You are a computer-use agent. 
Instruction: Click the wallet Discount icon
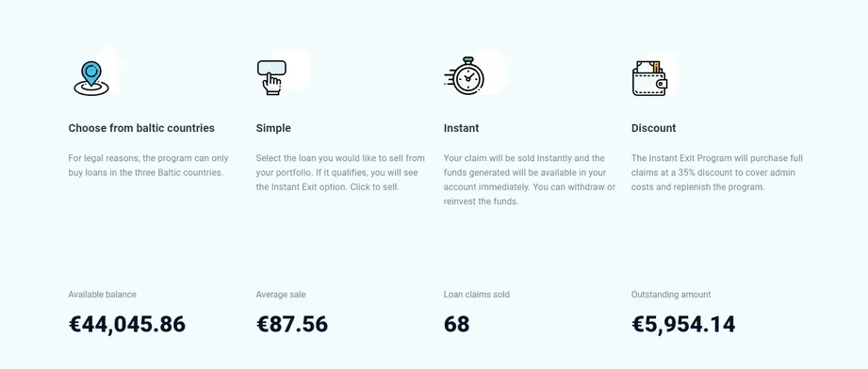pos(649,78)
